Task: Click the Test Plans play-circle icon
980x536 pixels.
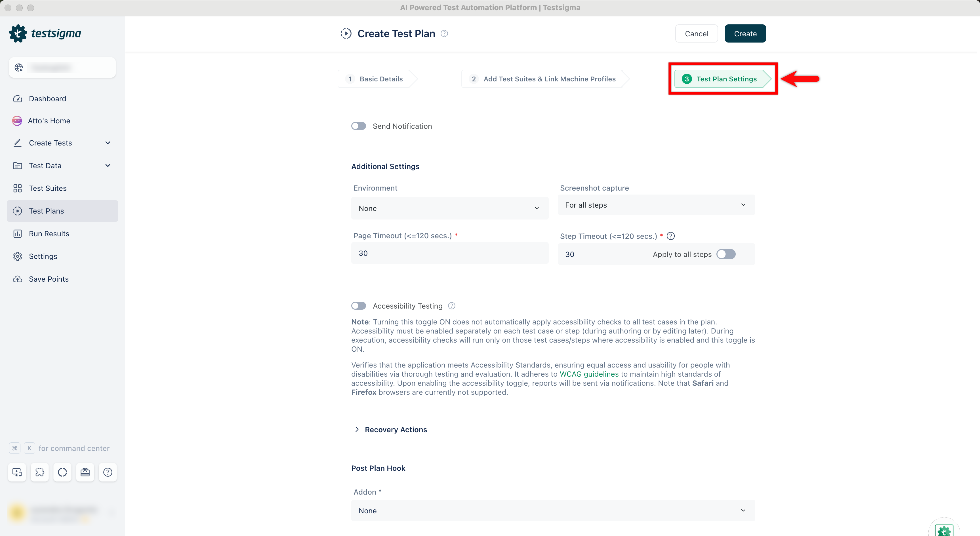Action: [18, 211]
